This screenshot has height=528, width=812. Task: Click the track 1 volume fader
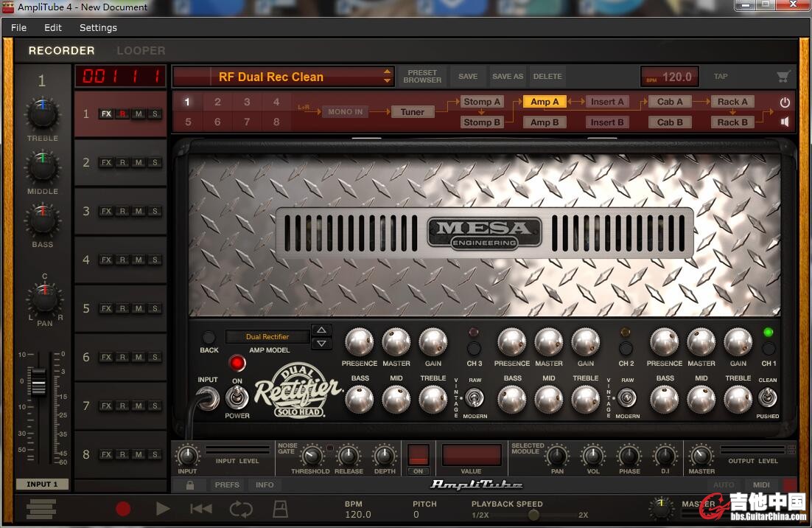coord(38,383)
